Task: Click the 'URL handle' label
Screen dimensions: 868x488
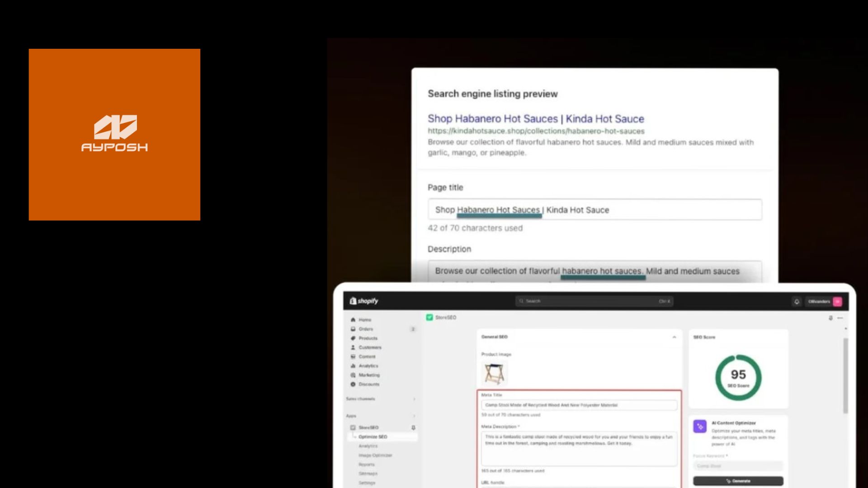Action: coord(493,483)
